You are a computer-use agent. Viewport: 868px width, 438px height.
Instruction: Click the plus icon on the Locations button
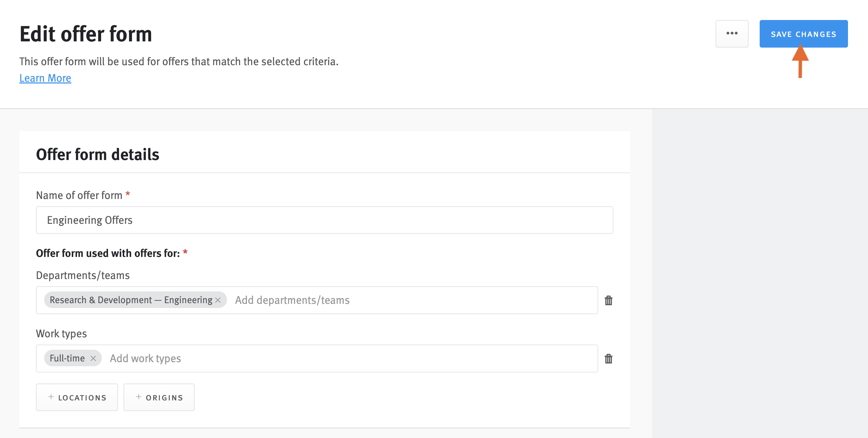pos(51,397)
